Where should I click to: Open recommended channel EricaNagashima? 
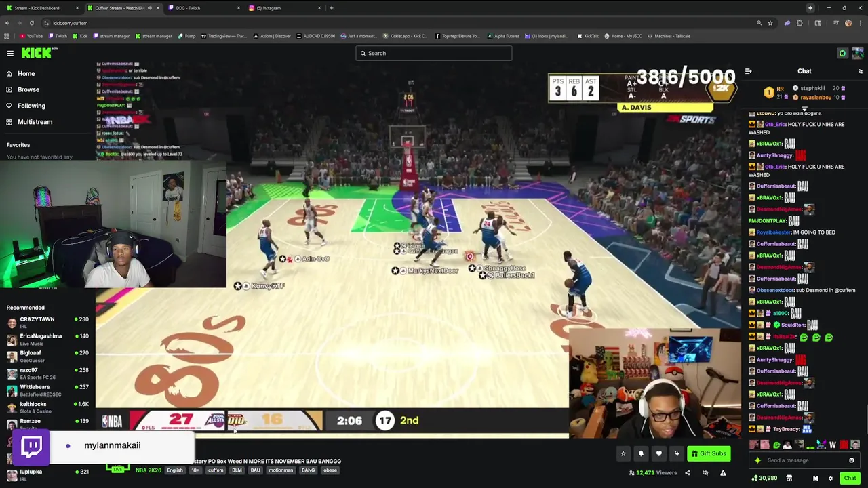pyautogui.click(x=47, y=339)
